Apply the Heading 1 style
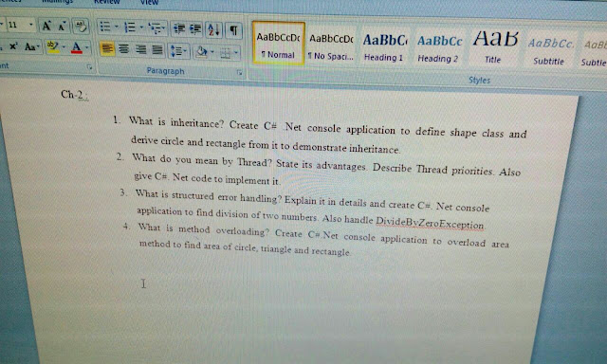 coord(384,46)
